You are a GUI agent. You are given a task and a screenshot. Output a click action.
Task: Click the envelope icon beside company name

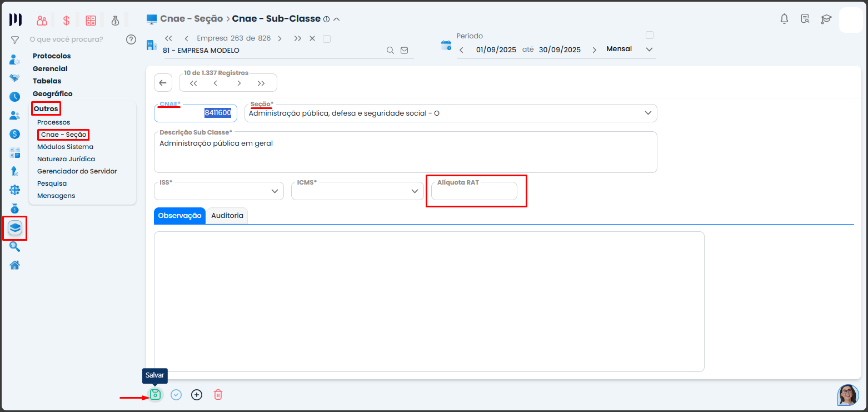pos(405,50)
